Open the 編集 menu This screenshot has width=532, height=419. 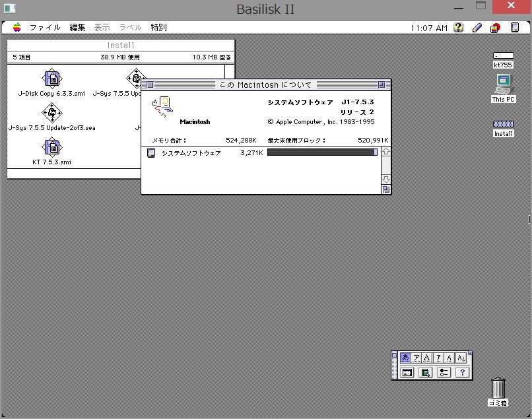coord(77,28)
